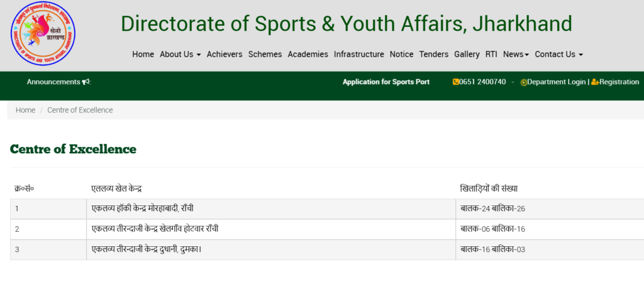This screenshot has height=294, width=644.
Task: Go to the Tenders page
Action: (434, 54)
